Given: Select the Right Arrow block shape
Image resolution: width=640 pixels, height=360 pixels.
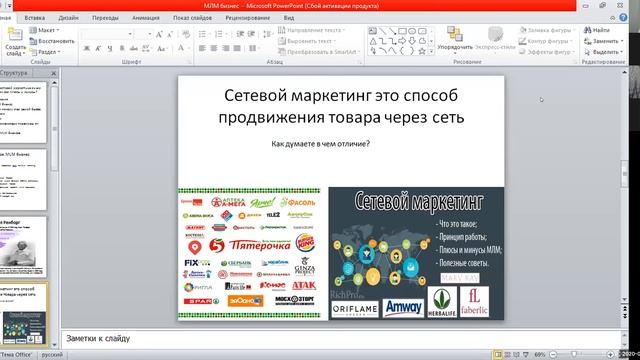Looking at the screenshot, I should tap(402, 41).
